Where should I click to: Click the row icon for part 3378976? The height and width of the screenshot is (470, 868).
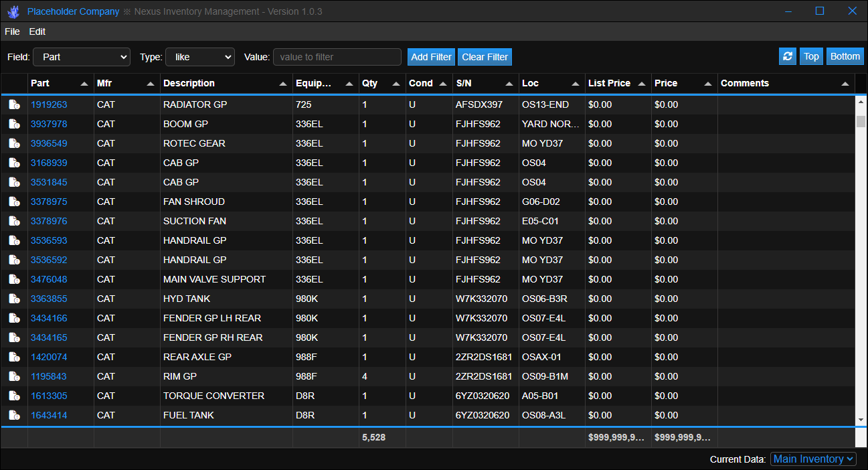pos(14,222)
